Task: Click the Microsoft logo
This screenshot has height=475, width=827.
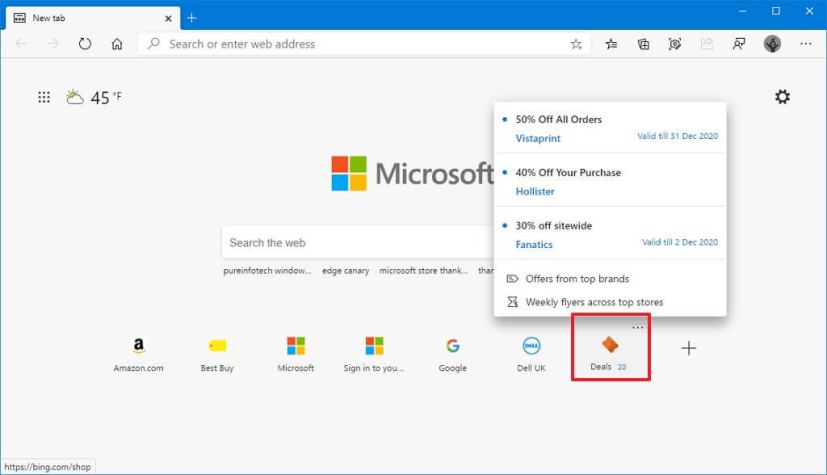Action: click(x=412, y=173)
